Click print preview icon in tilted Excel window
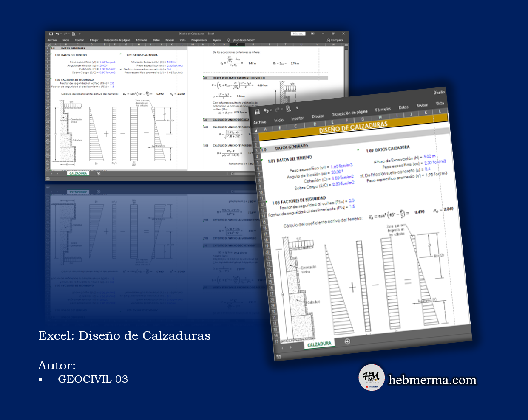Image resolution: width=528 pixels, height=420 pixels. [x=288, y=109]
